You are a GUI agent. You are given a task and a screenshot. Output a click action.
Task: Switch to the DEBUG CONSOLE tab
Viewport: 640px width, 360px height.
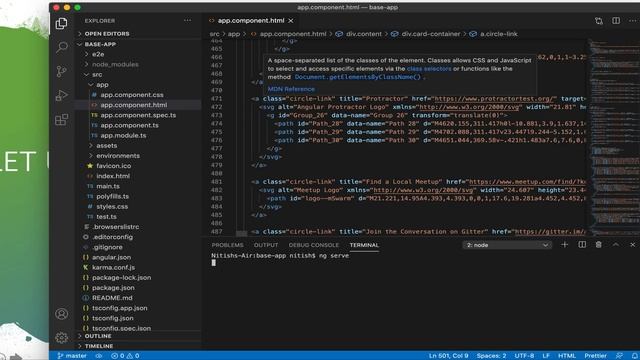pos(313,245)
